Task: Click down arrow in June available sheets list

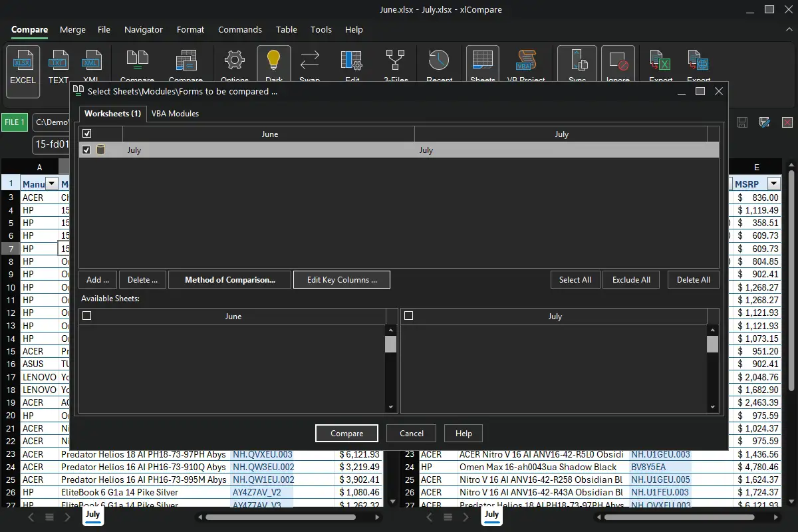Action: point(391,407)
